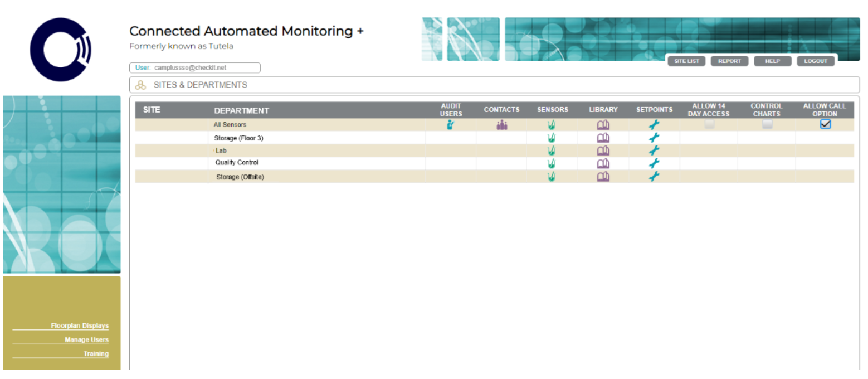
Task: Open the Library for the Lab department
Action: 603,150
